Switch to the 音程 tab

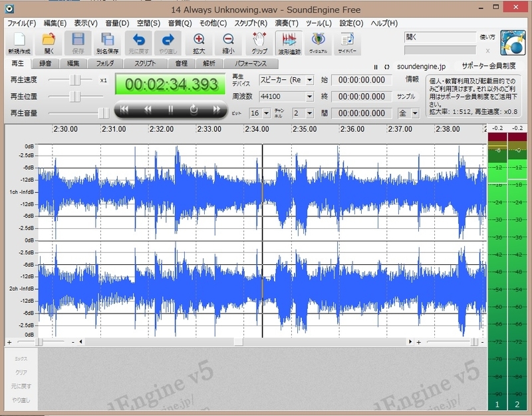[x=182, y=63]
